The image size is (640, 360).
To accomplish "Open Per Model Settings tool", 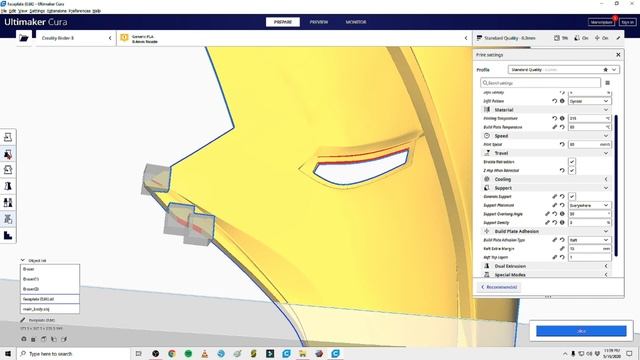I will click(x=8, y=202).
